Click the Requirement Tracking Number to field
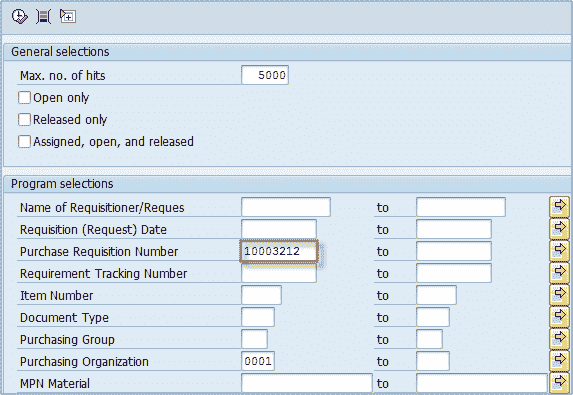This screenshot has width=573, height=395. point(454,273)
